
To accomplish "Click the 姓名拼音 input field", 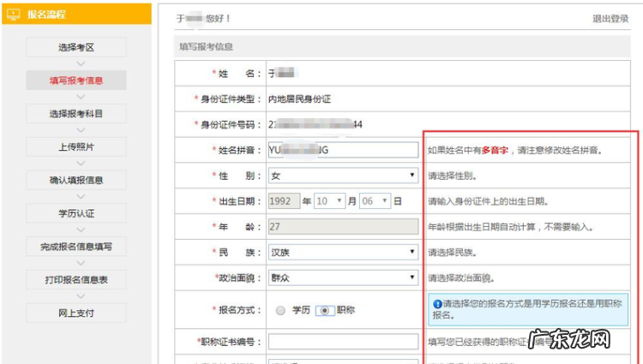I will point(343,150).
